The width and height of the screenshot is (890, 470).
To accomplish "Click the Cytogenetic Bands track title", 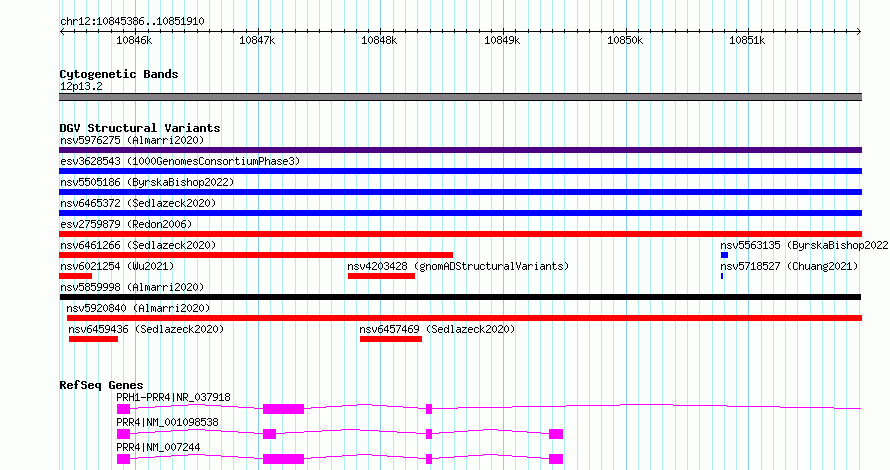I will click(119, 74).
